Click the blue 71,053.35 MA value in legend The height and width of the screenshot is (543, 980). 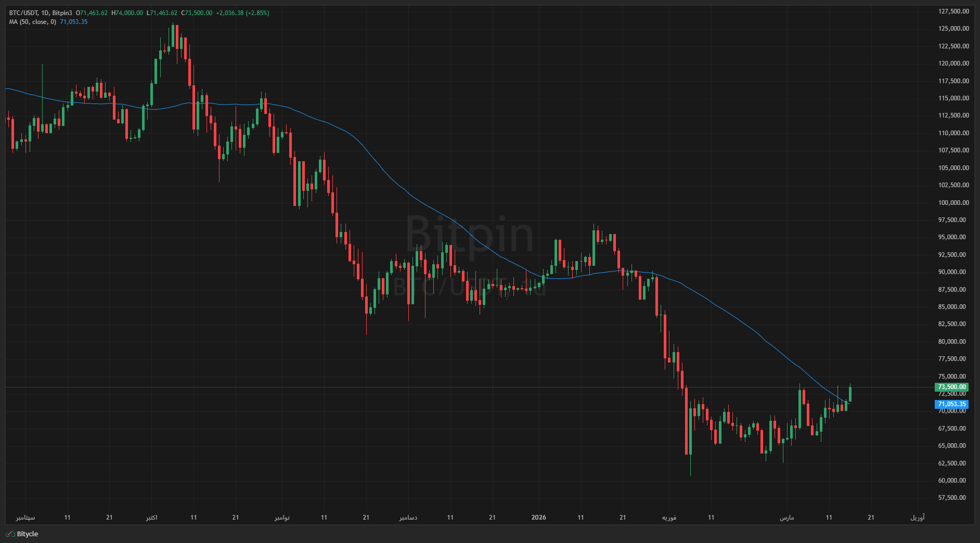[74, 22]
